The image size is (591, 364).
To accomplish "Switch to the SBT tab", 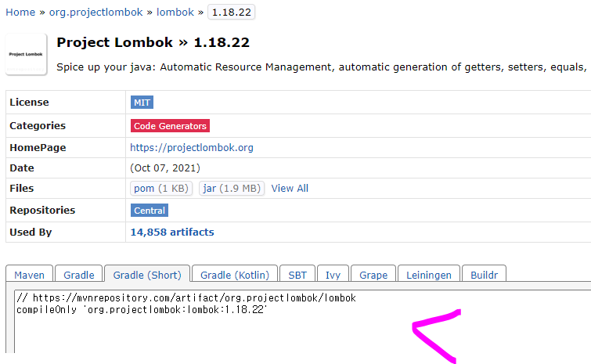I will [x=297, y=274].
